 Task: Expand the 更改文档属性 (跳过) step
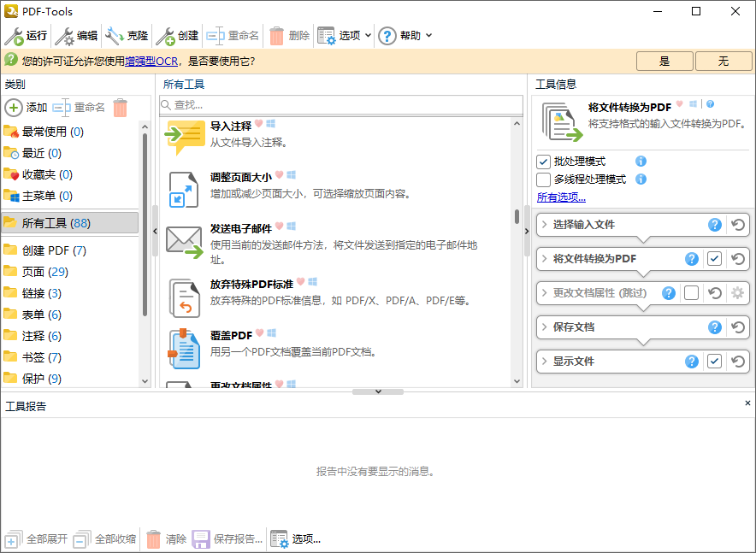[545, 293]
